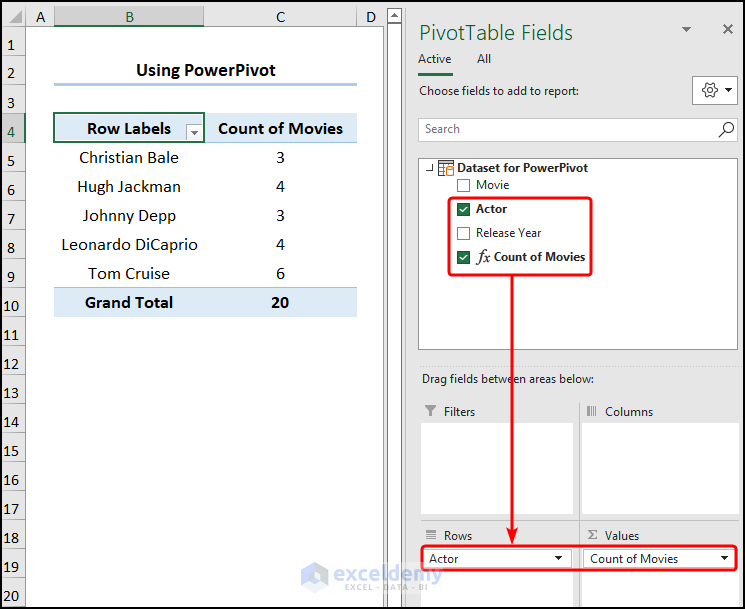745x609 pixels.
Task: Select column B header
Action: (x=129, y=17)
